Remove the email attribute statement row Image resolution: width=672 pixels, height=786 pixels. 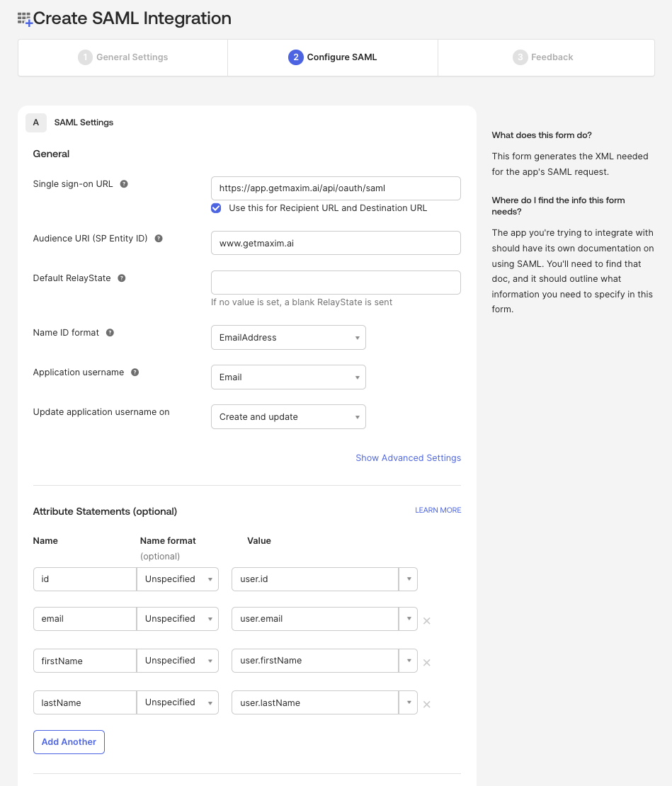[426, 620]
